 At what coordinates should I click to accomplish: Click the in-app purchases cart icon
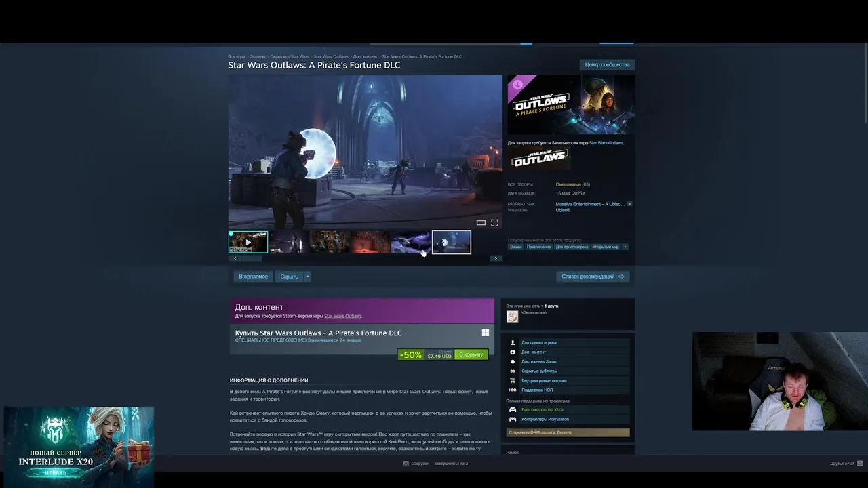(x=513, y=381)
